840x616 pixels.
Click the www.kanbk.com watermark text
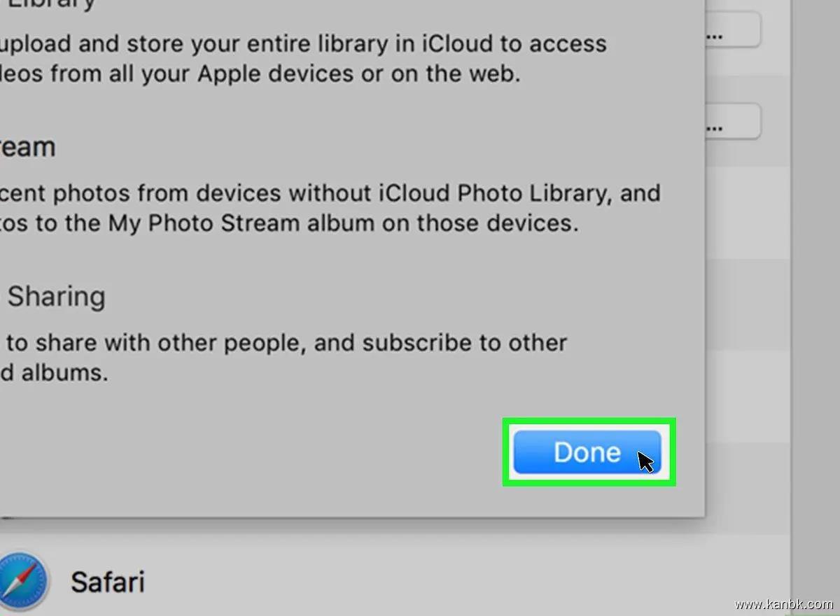(784, 603)
